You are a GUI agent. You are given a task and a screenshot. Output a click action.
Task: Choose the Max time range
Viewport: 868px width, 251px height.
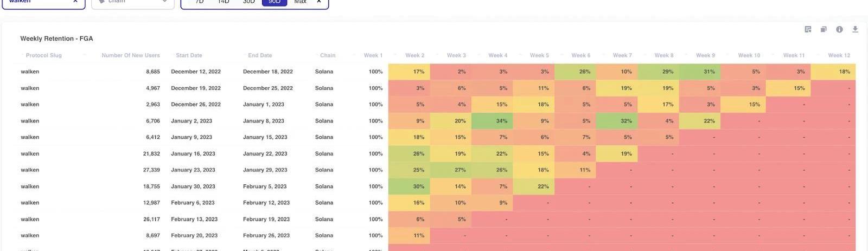[x=300, y=2]
